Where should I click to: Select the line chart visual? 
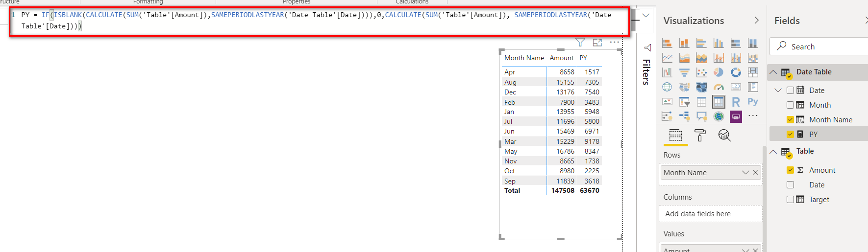point(667,58)
